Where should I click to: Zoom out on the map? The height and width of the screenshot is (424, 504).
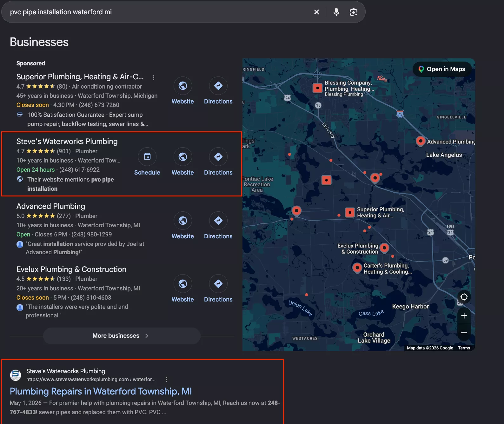464,333
